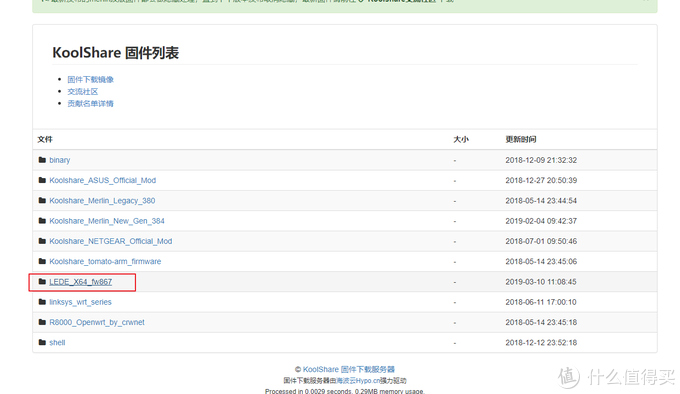
Task: Click timestamp 2018-12-09 21:32:32
Action: click(541, 160)
